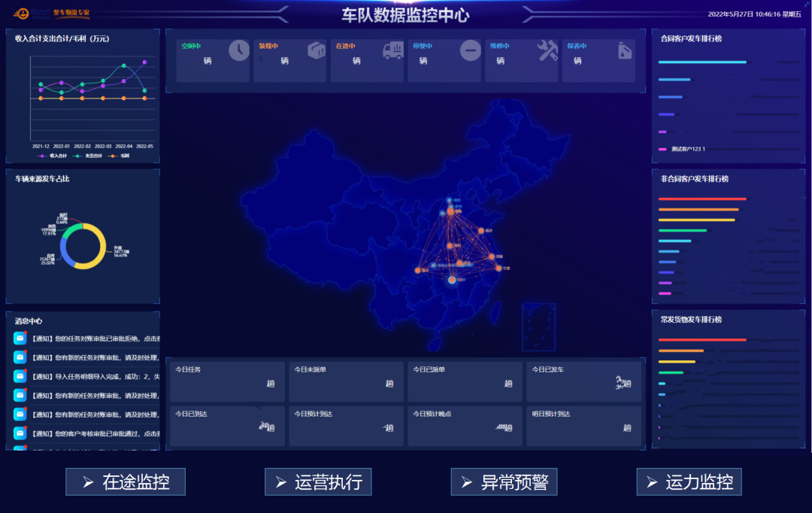Switch to the 在途监控 view
The height and width of the screenshot is (513, 812).
point(126,481)
